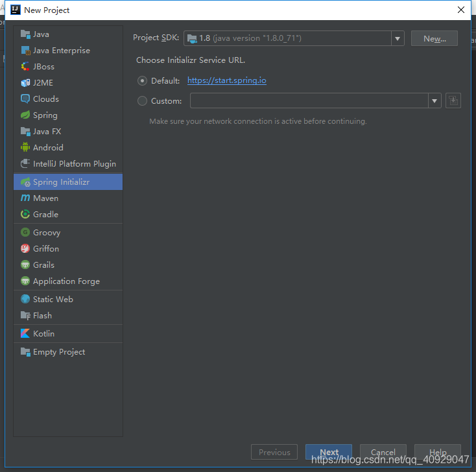Select Clouds text label
Viewport: 476px width, 472px height.
(46, 99)
